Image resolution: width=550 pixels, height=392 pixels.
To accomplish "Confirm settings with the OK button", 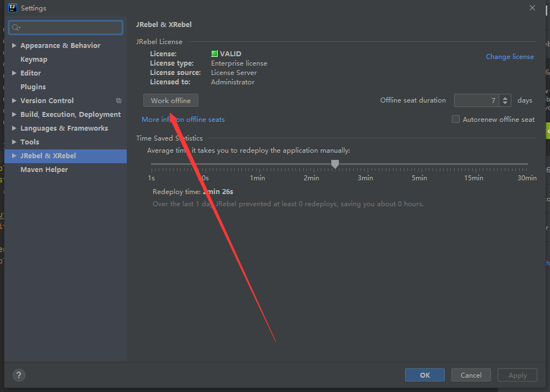I will point(425,375).
